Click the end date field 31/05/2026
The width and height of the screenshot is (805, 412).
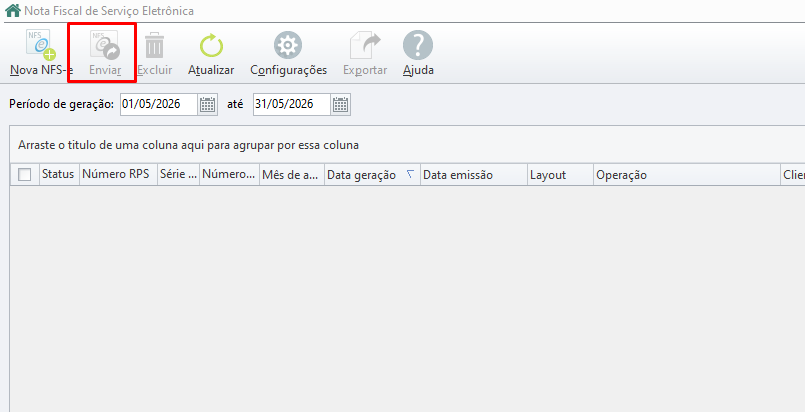[292, 105]
